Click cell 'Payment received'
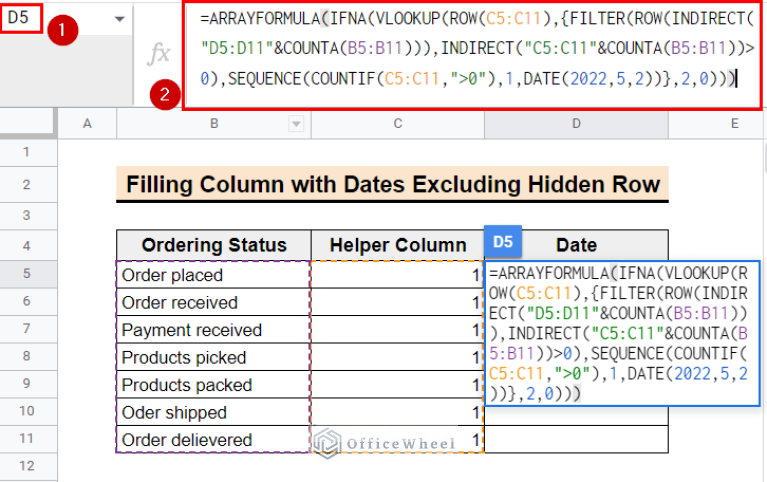 click(x=214, y=330)
